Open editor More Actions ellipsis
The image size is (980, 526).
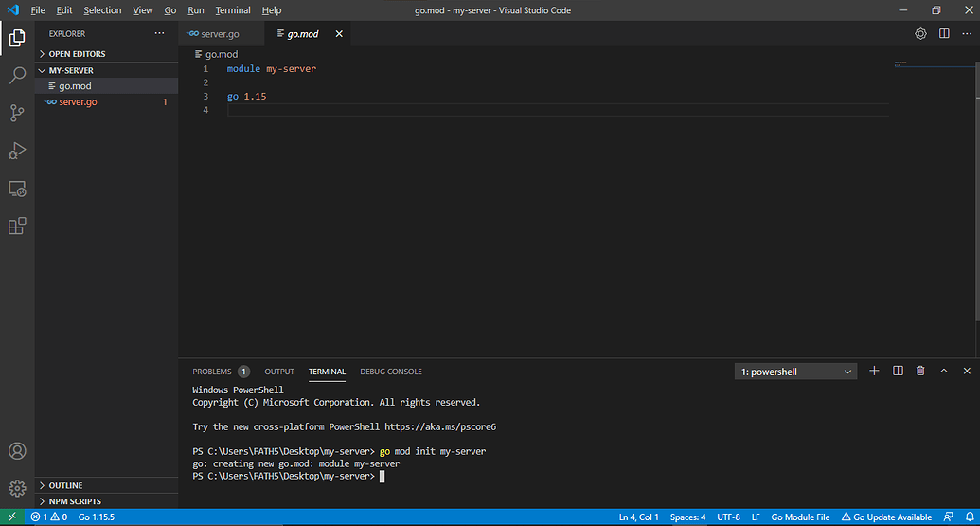[x=967, y=34]
